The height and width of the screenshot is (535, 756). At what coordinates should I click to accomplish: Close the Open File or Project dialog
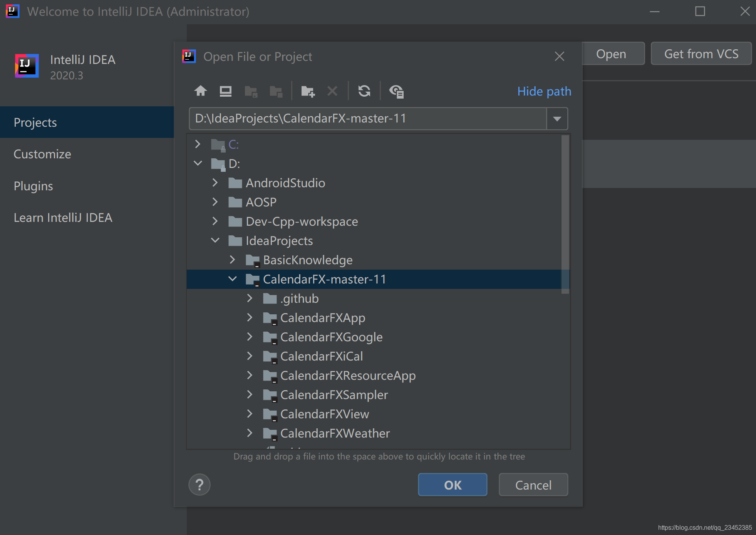click(560, 57)
